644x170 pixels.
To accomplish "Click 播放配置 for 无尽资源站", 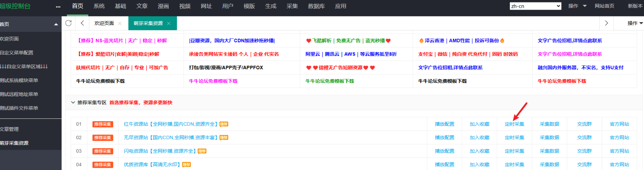I will point(444,138).
